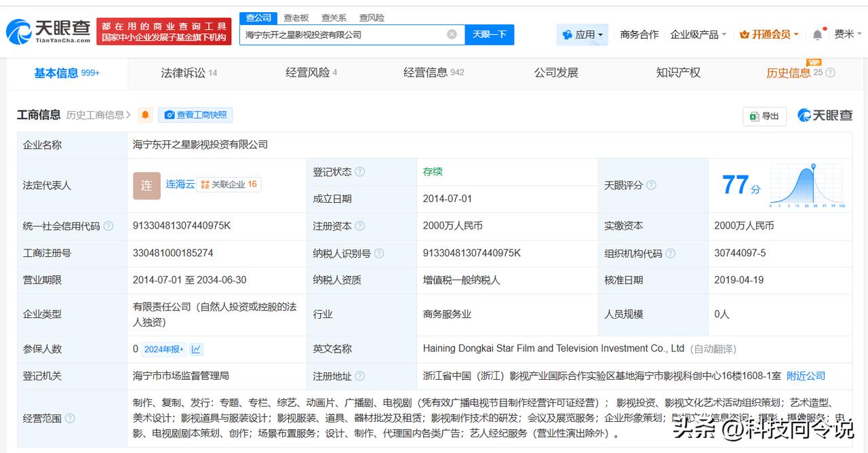Open the 商务合作 link

tap(639, 35)
